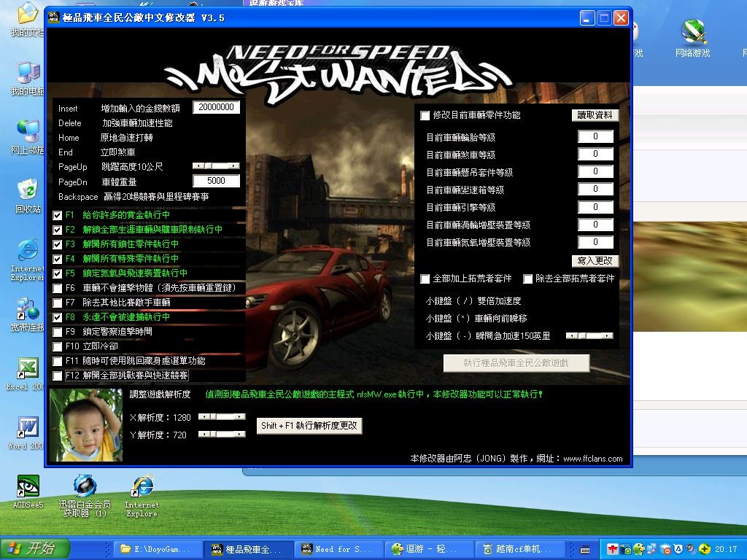Click the www.ffclans.com text
This screenshot has width=747, height=560.
592,459
